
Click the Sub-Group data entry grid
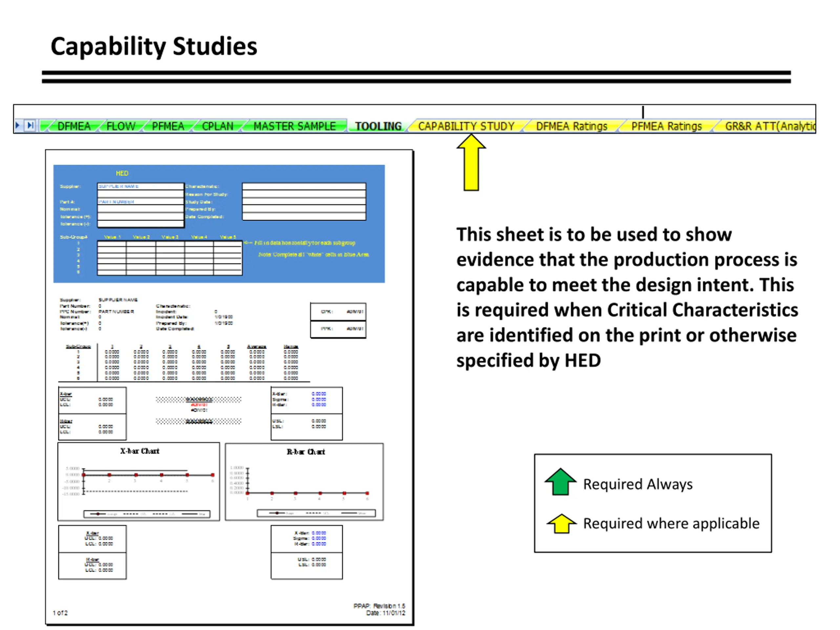pos(170,258)
